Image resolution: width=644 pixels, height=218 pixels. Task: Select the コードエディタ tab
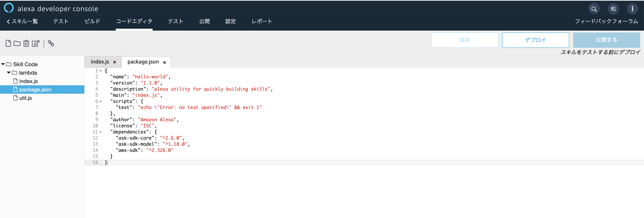[134, 21]
